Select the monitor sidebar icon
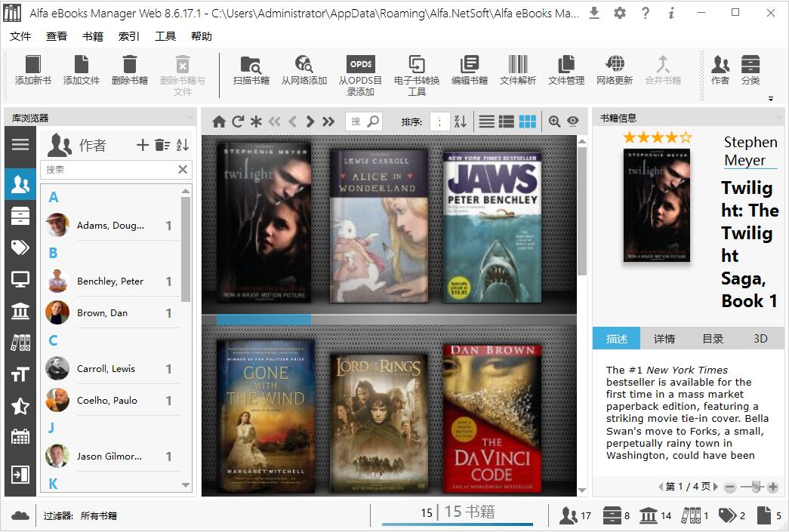The width and height of the screenshot is (789, 532). tap(20, 279)
